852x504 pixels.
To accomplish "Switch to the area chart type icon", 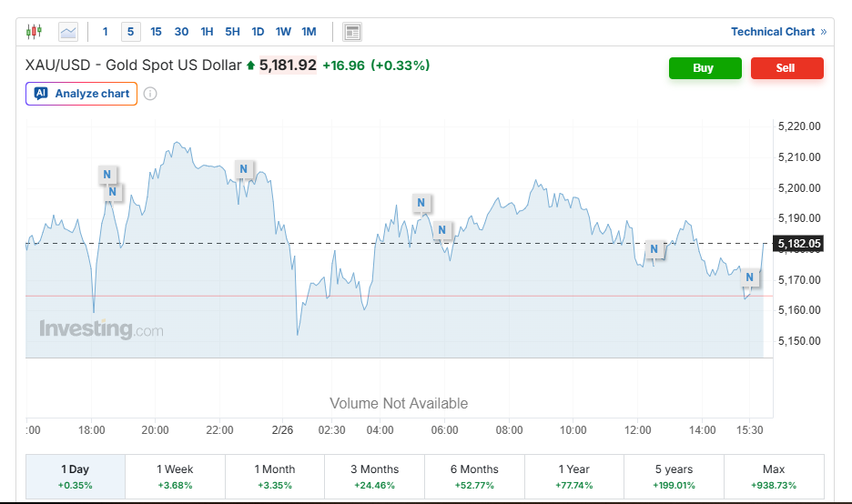I will click(68, 32).
